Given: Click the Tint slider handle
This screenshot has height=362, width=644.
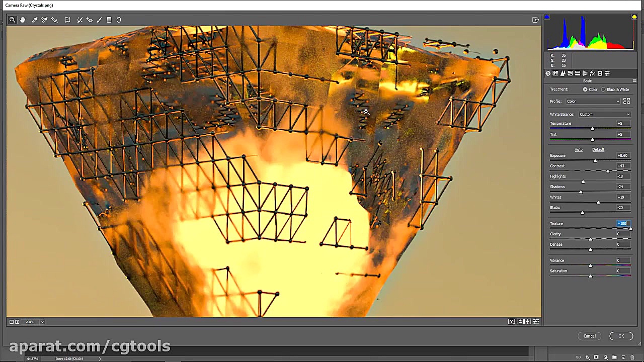Looking at the screenshot, I should pos(592,140).
